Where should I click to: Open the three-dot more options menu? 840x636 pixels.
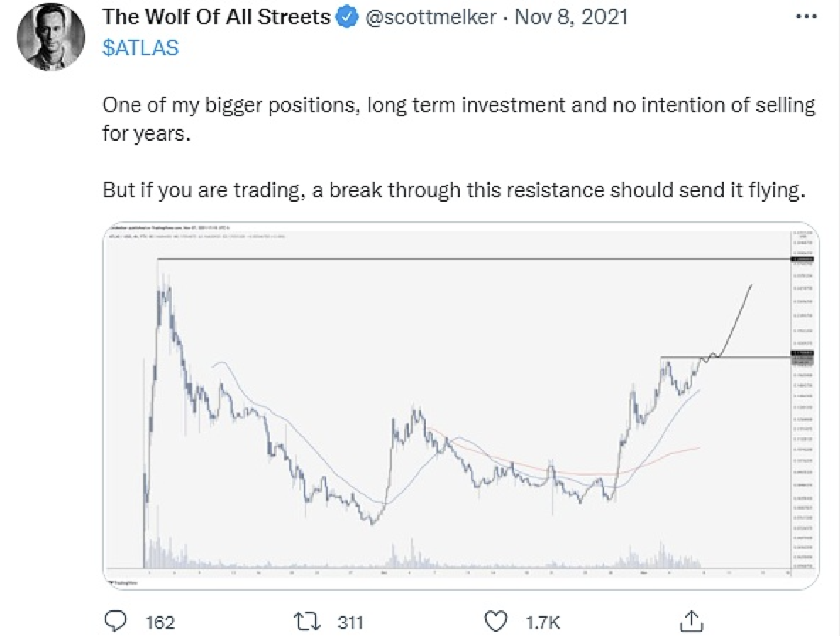coord(806,17)
